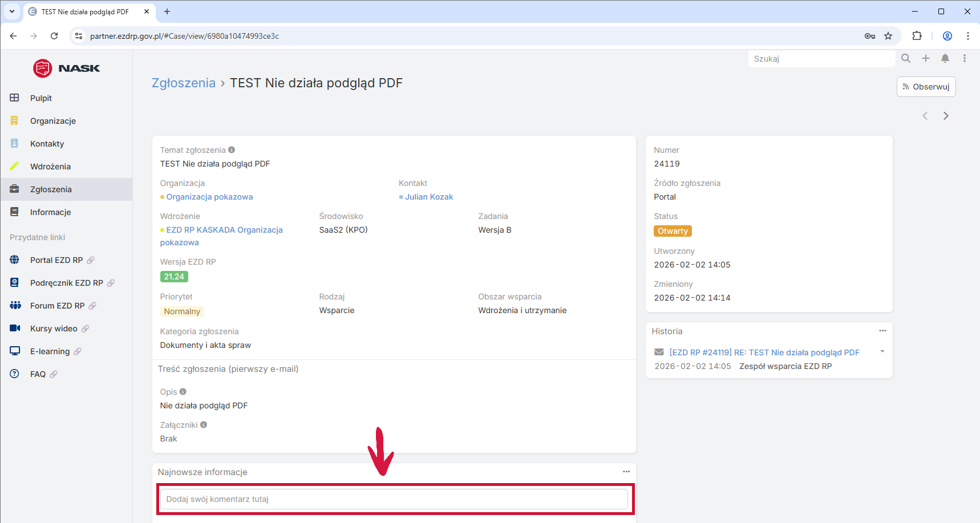This screenshot has width=980, height=523.
Task: Select Wdrożenia in the sidebar
Action: (x=50, y=167)
